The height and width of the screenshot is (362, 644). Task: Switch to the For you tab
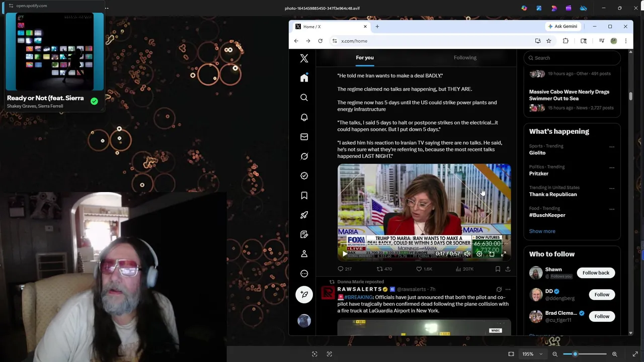tap(365, 58)
